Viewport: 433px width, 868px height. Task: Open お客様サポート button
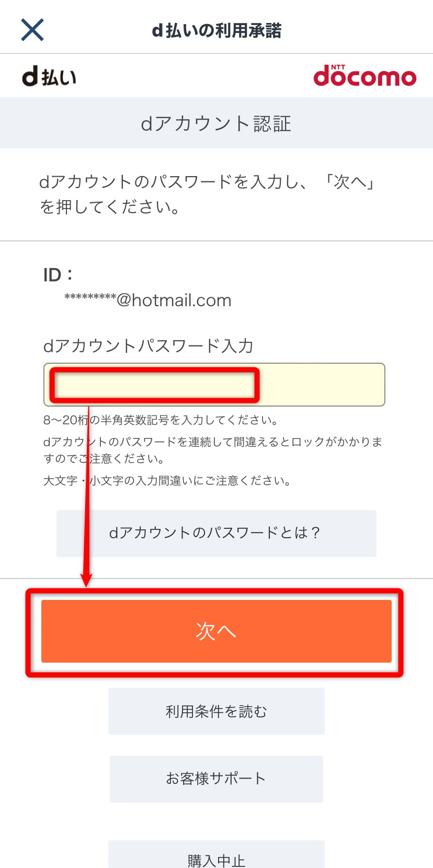coord(216,779)
